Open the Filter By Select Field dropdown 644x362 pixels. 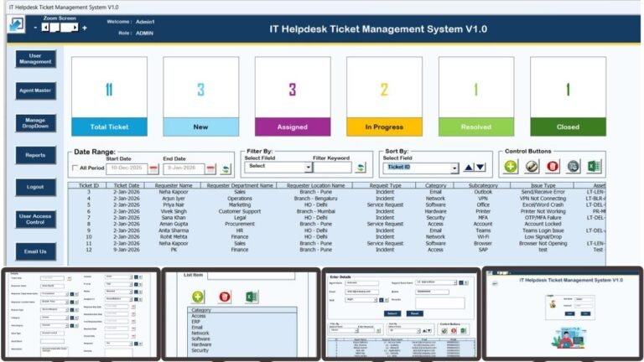308,167
